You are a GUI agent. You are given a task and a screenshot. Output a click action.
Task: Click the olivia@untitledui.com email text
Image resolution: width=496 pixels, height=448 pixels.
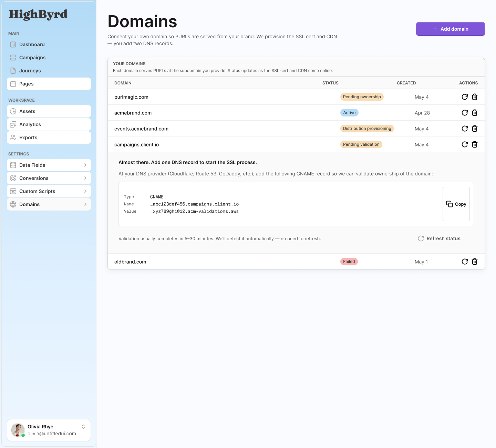pos(52,434)
